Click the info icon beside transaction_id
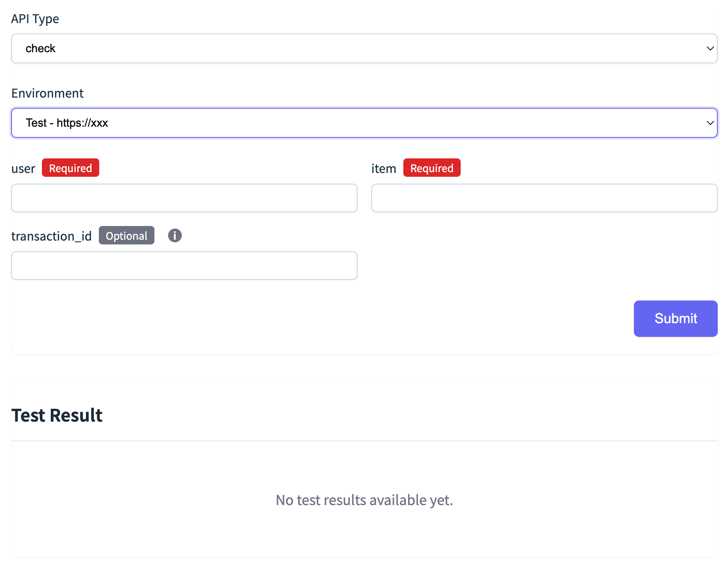The image size is (728, 577). click(175, 235)
